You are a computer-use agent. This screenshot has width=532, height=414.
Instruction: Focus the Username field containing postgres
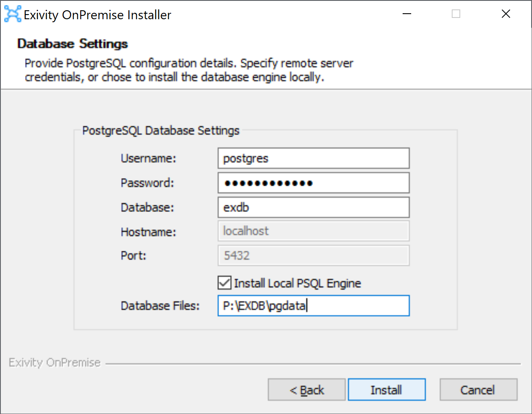coord(313,158)
